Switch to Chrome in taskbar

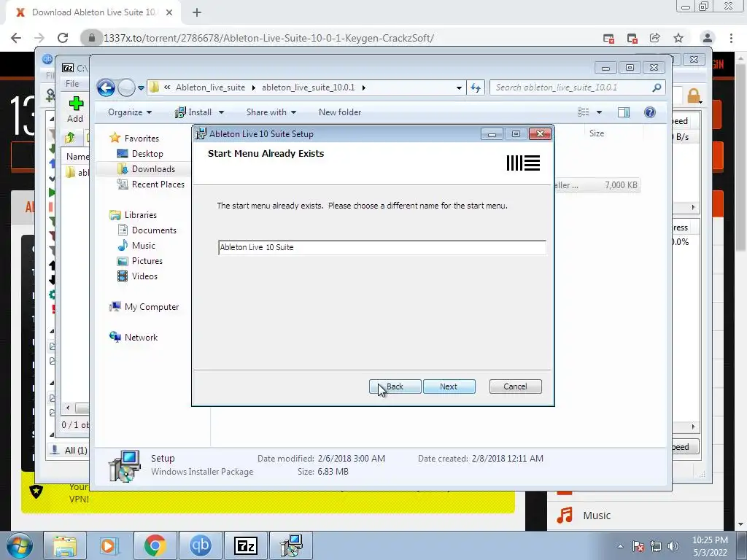pos(155,545)
